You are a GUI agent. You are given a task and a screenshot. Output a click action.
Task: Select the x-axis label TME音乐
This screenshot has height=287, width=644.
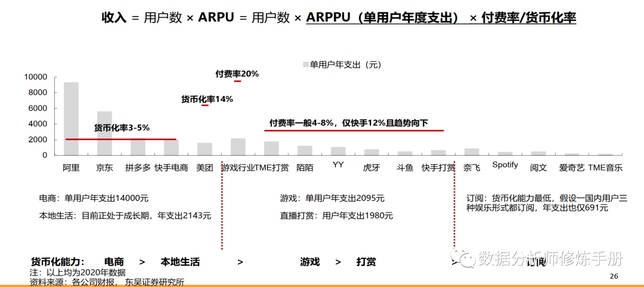(x=605, y=168)
